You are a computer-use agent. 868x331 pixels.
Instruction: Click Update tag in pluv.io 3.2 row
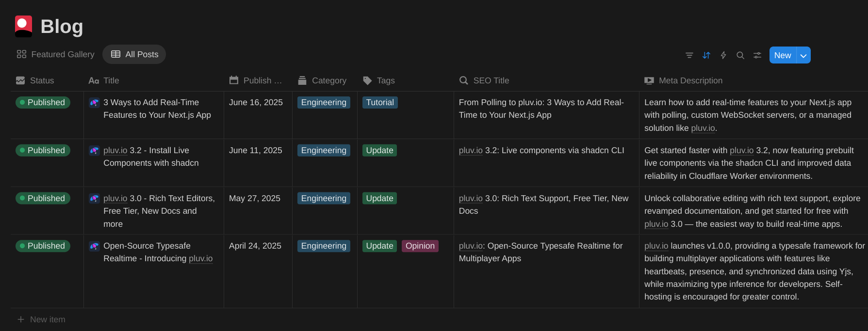pos(379,150)
